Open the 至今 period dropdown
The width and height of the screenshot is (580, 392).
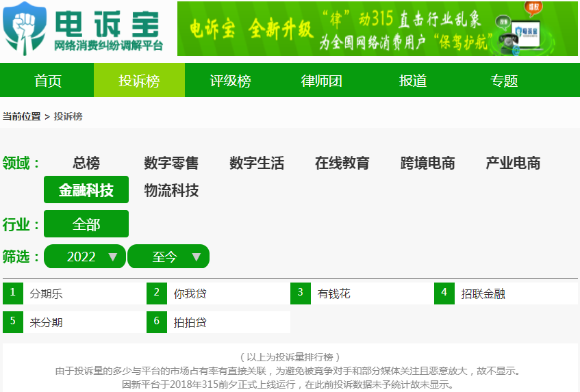pos(168,257)
